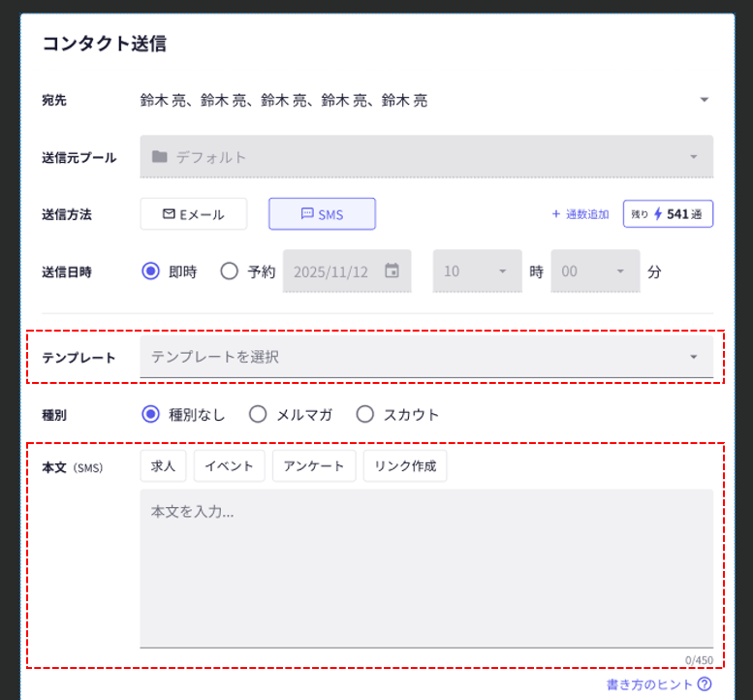Click the folder icon in 送信元プール
The width and height of the screenshot is (753, 700).
point(160,156)
